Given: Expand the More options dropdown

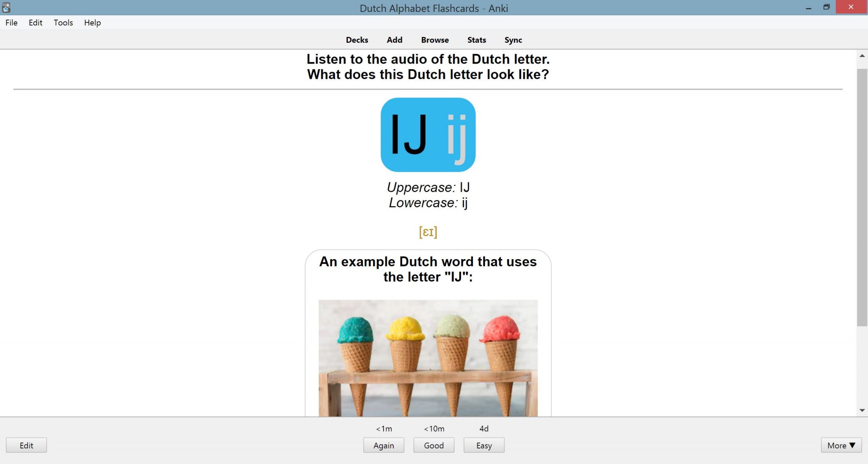Looking at the screenshot, I should pos(841,445).
